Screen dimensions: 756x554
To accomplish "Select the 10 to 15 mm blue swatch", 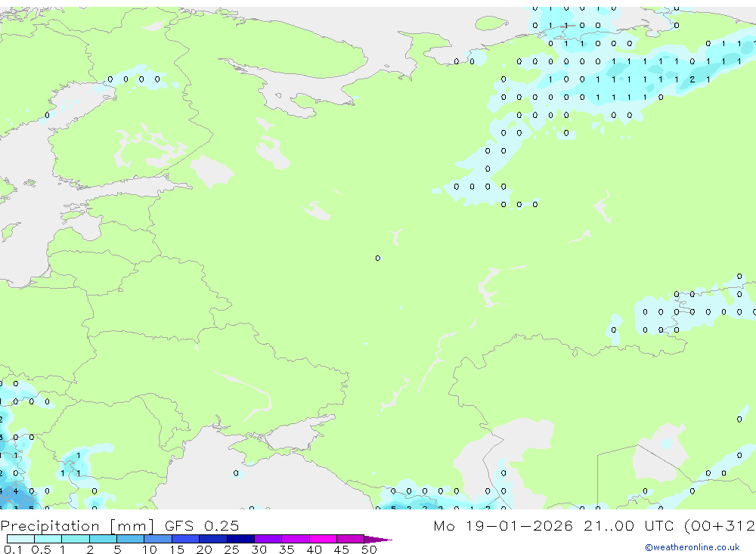I will pyautogui.click(x=158, y=539).
